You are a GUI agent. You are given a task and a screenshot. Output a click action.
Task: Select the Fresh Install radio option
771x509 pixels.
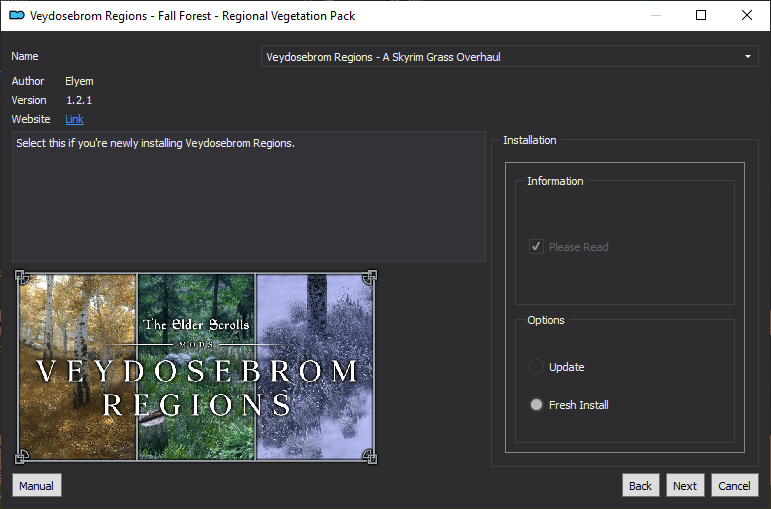point(568,405)
